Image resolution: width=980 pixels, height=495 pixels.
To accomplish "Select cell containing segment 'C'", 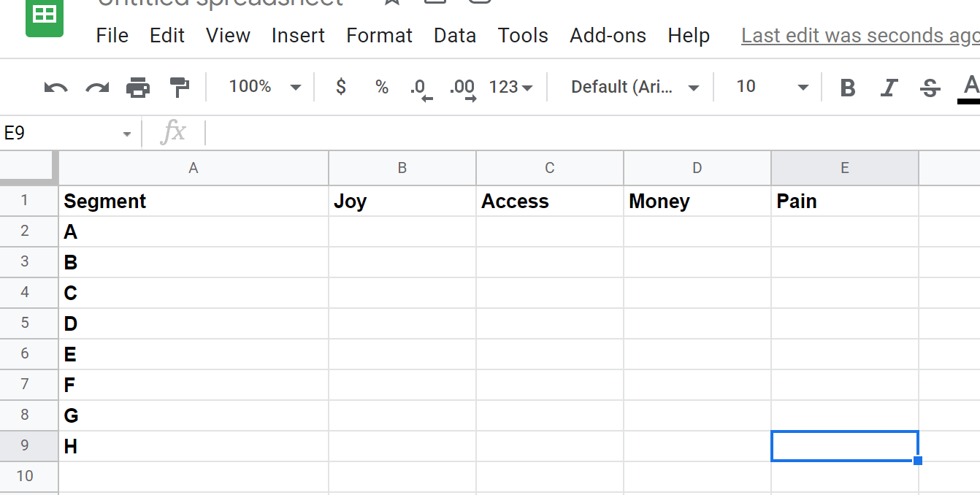I will 194,293.
